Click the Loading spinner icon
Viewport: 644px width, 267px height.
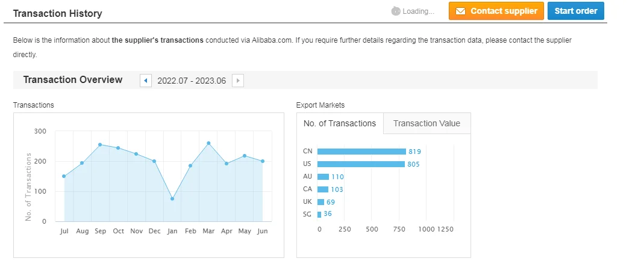(x=396, y=11)
